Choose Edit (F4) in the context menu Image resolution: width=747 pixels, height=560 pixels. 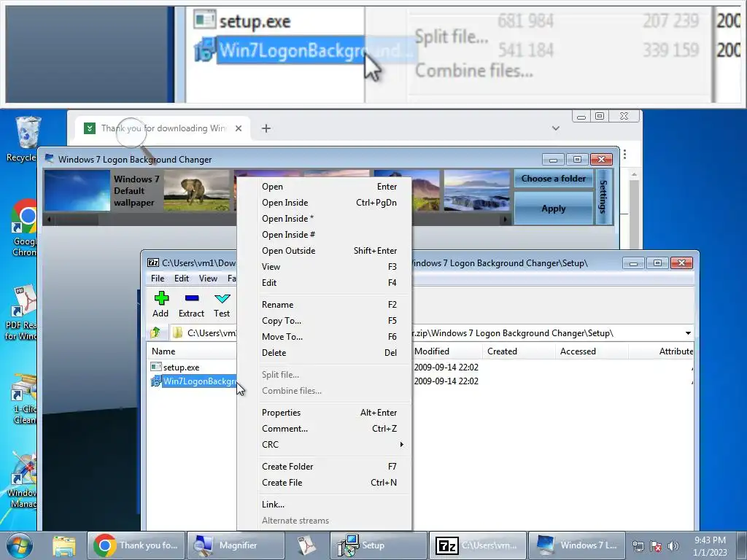pos(325,283)
